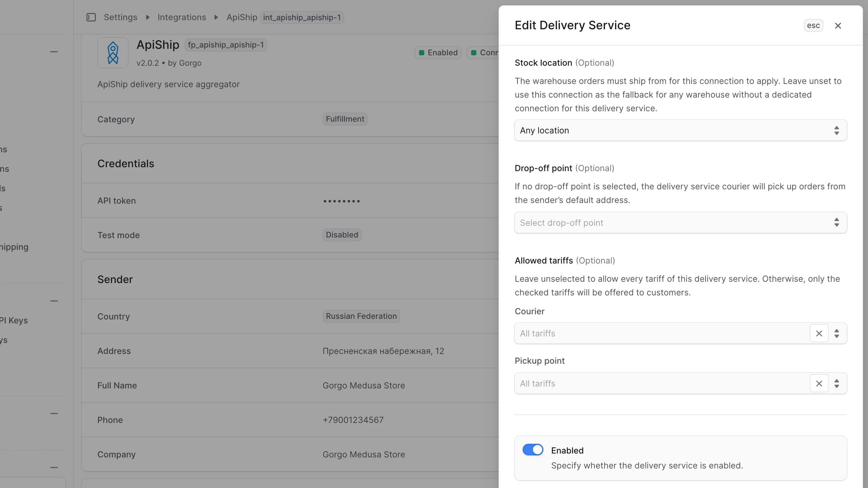
Task: Collapse the sidebar section above PI Keys
Action: pyautogui.click(x=54, y=301)
